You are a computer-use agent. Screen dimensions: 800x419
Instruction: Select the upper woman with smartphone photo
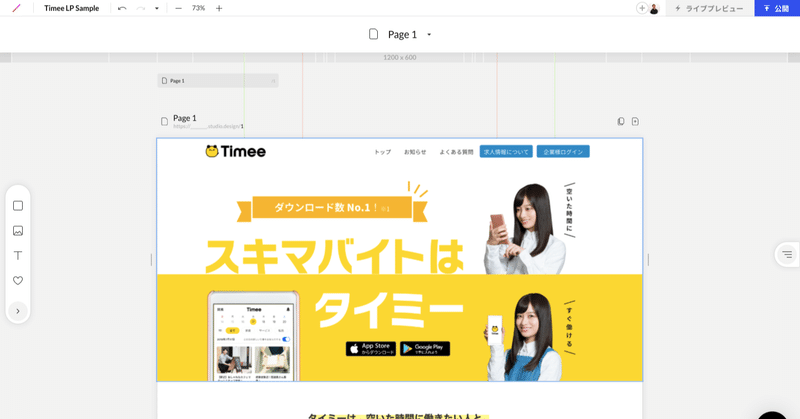526,229
